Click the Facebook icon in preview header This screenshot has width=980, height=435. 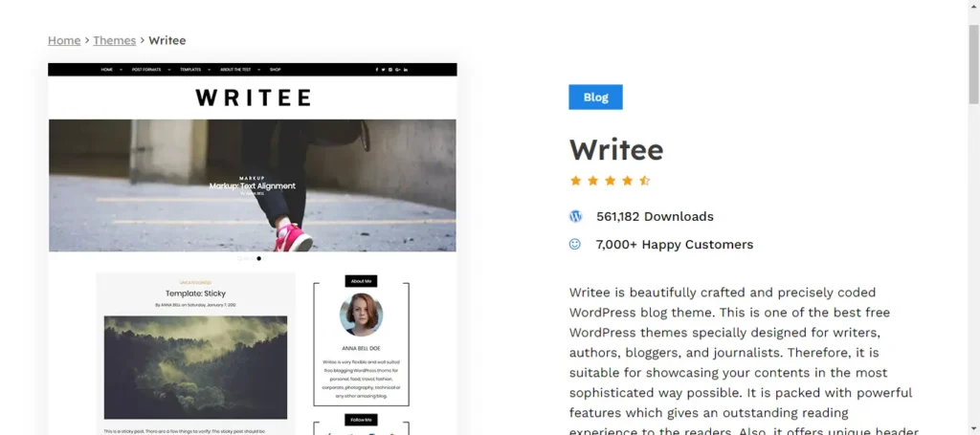(x=376, y=70)
